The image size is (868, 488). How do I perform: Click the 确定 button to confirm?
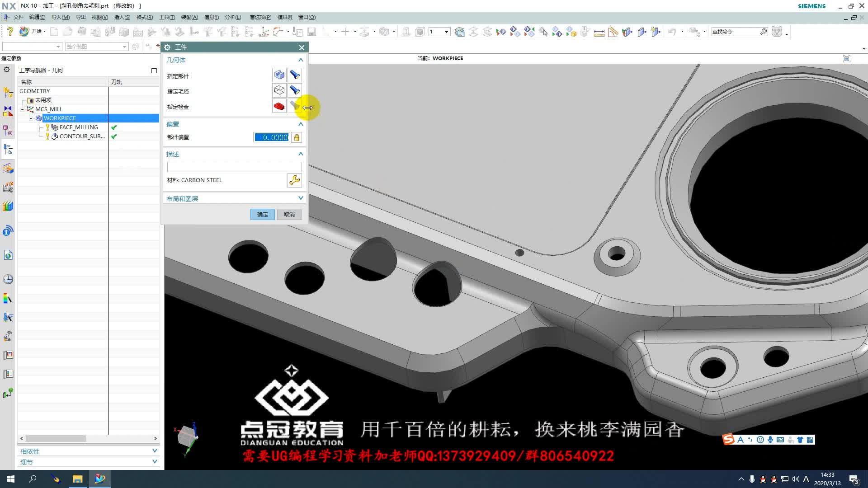(262, 214)
